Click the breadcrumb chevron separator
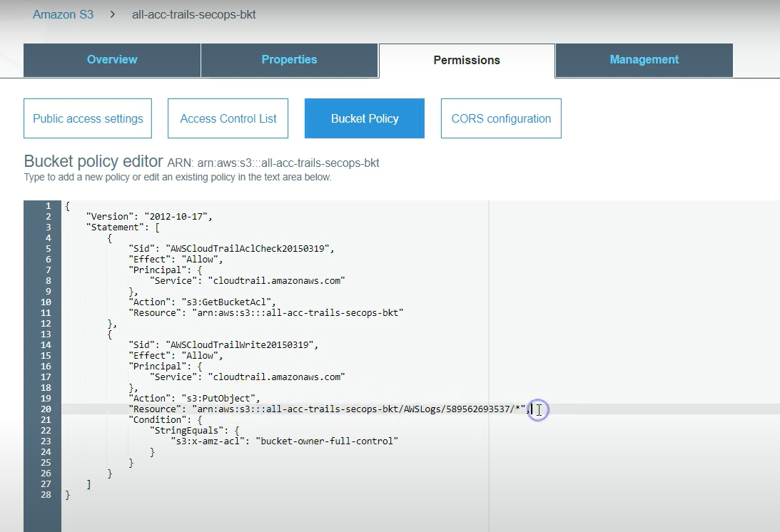Image resolution: width=780 pixels, height=532 pixels. 113,14
